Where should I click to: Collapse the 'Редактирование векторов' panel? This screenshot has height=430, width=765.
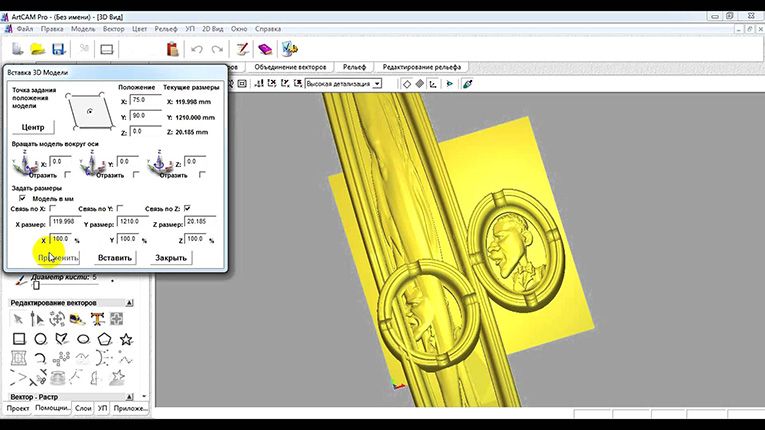[129, 303]
